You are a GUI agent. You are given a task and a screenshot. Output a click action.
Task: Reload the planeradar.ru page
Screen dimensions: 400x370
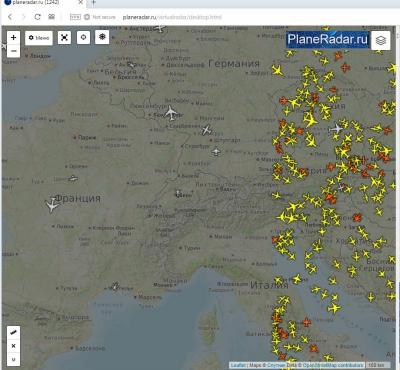pyautogui.click(x=37, y=17)
